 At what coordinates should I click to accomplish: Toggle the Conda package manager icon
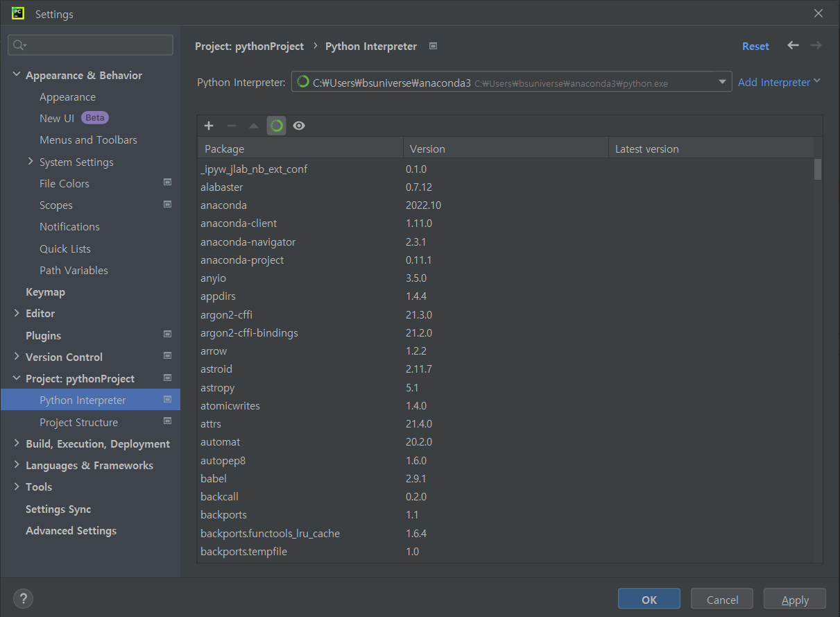[x=276, y=126]
